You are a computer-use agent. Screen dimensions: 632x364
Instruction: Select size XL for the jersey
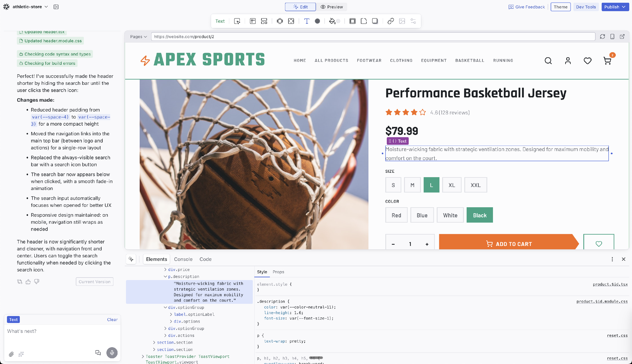coord(451,185)
